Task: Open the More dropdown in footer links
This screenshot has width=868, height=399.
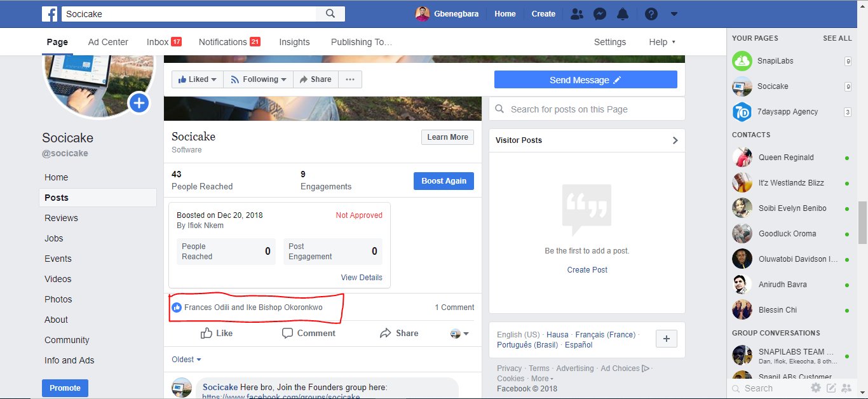Action: point(541,379)
